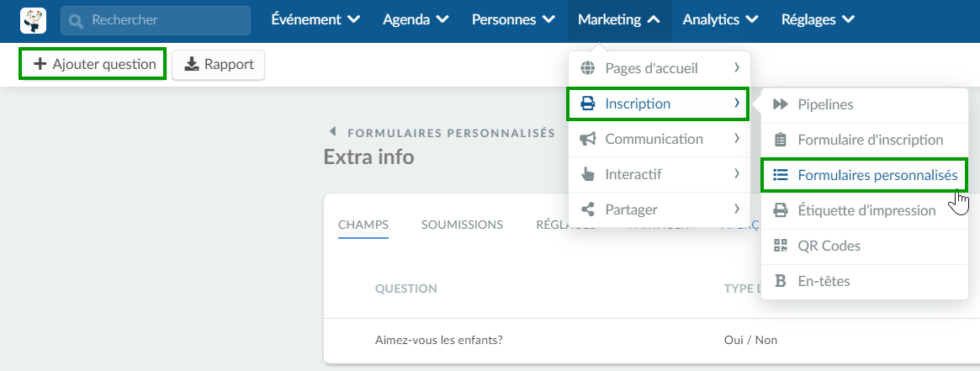
Task: Click the magnifier search icon
Action: (x=77, y=20)
